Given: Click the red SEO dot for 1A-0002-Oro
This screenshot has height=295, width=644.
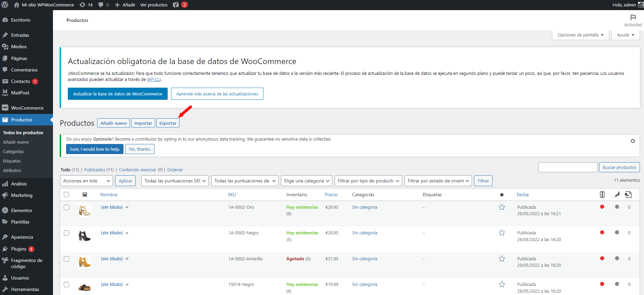Looking at the screenshot, I should (x=602, y=207).
